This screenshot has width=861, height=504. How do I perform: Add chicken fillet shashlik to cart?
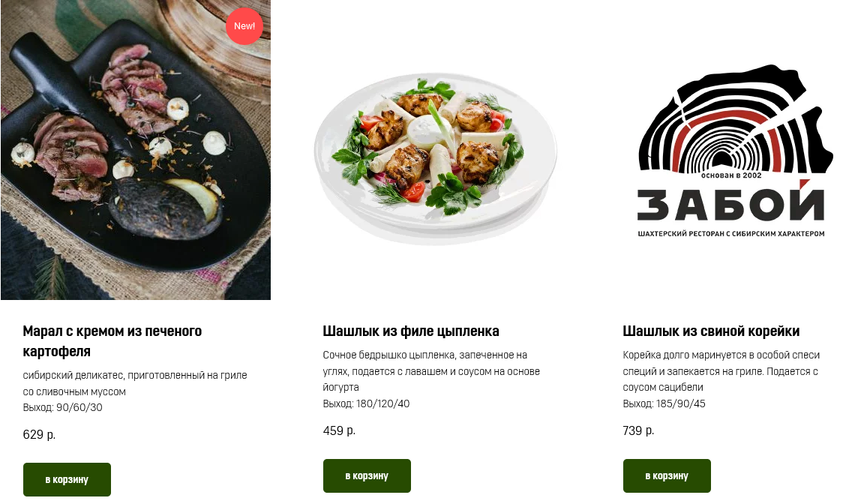(367, 475)
